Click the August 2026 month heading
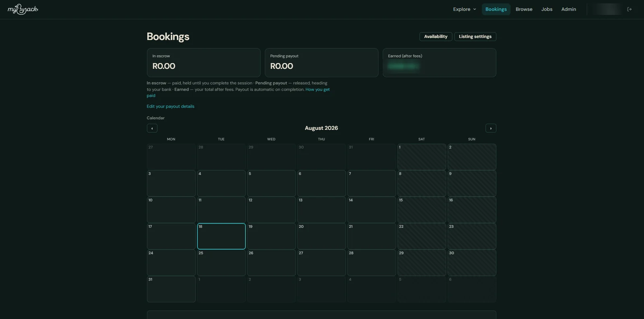 [321, 128]
